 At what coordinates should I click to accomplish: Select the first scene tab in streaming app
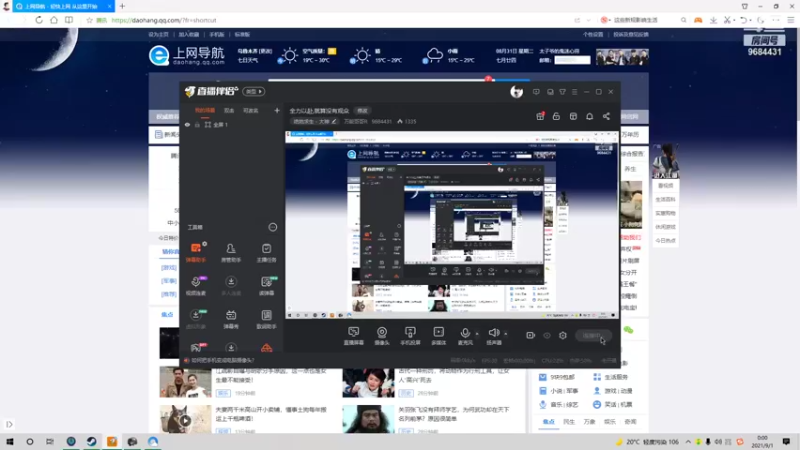coord(205,111)
